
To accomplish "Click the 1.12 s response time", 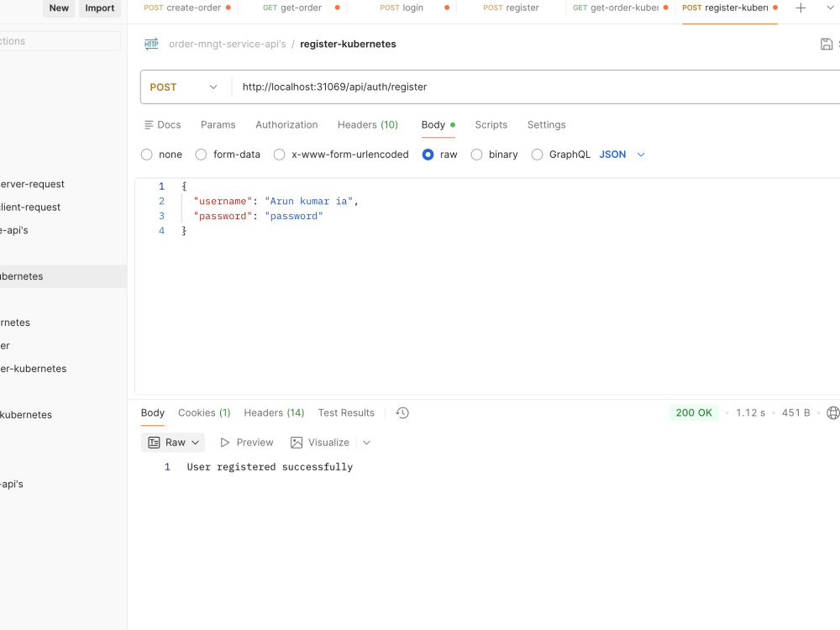I will [x=750, y=412].
